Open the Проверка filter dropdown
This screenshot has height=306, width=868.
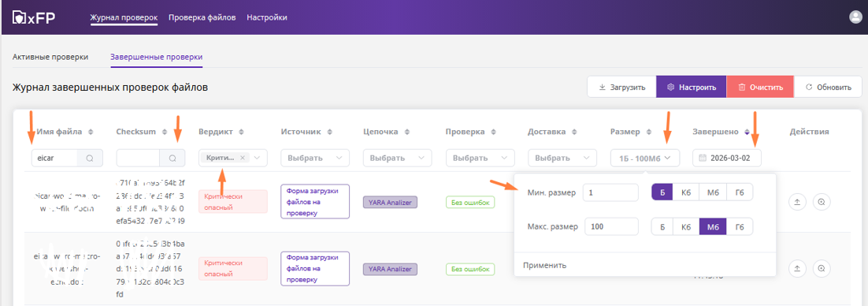480,158
